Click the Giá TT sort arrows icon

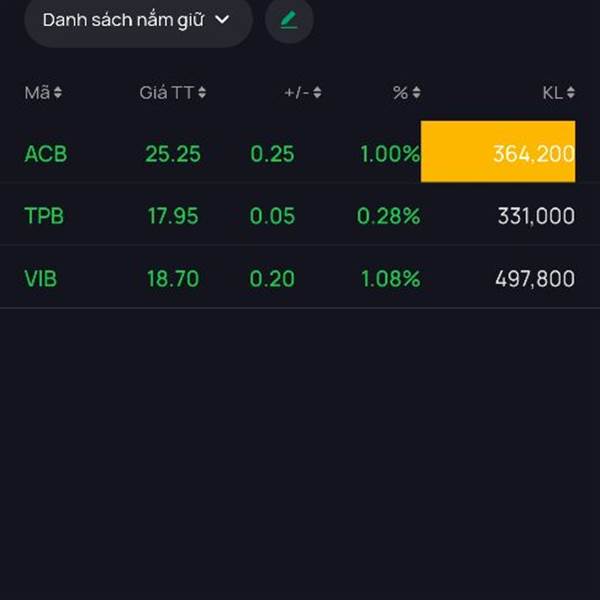coord(202,93)
